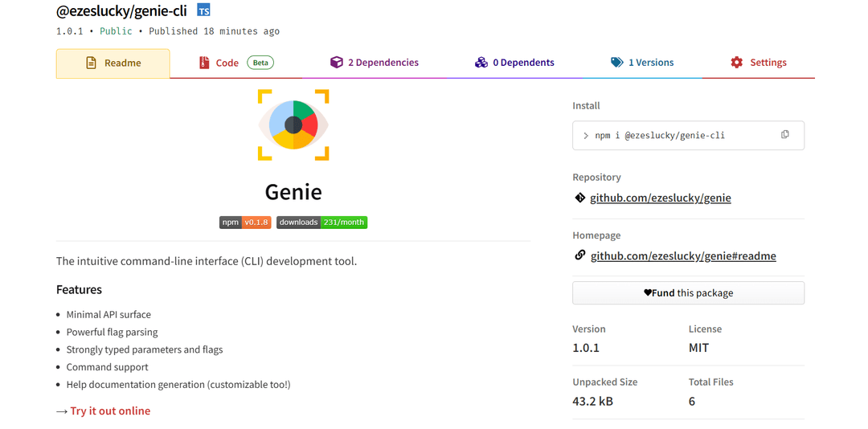
Task: Click the Install section label
Action: coord(586,106)
